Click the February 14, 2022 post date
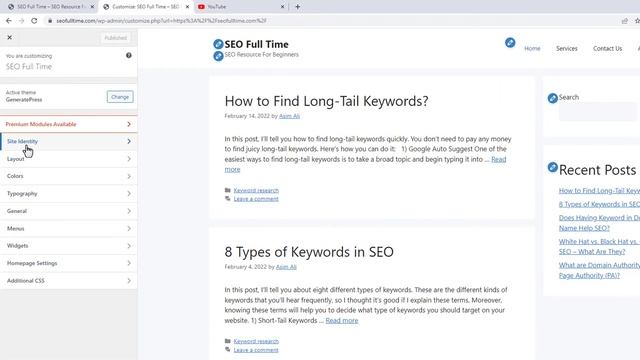 (247, 116)
